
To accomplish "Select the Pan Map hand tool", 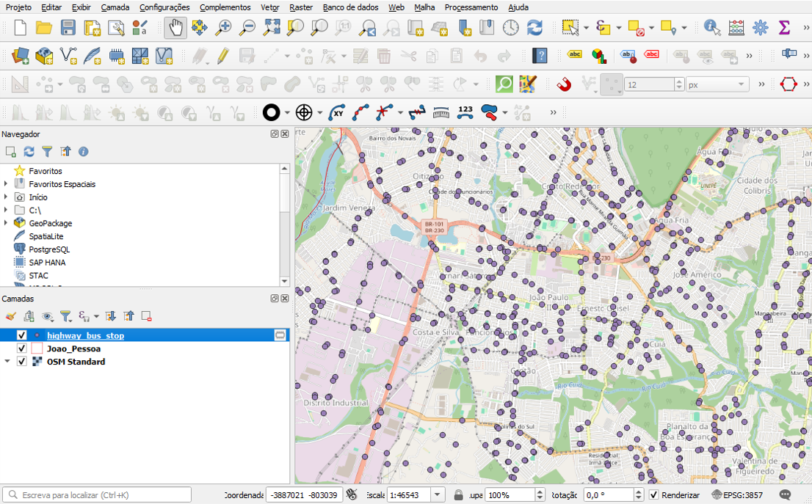I will [176, 28].
